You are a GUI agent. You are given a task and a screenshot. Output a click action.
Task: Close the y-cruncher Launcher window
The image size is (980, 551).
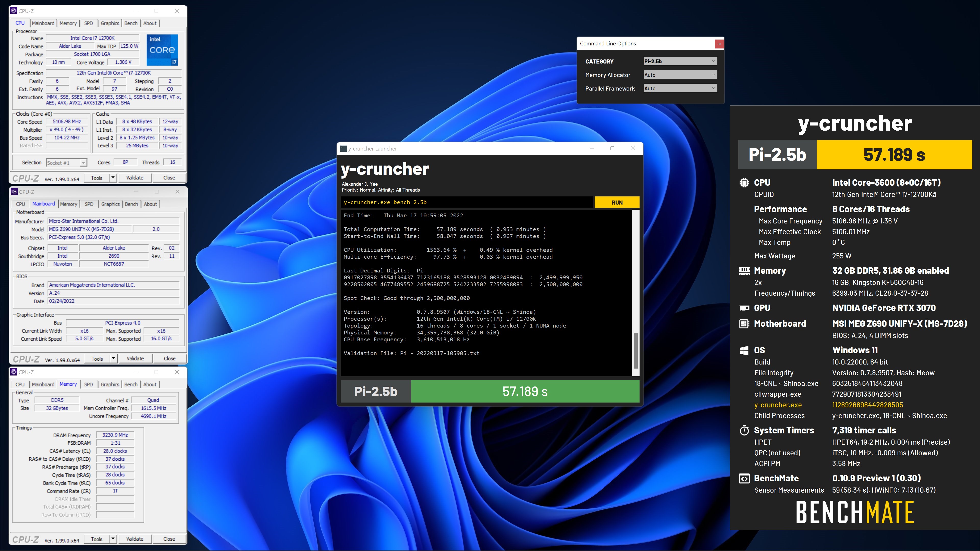[x=633, y=148]
